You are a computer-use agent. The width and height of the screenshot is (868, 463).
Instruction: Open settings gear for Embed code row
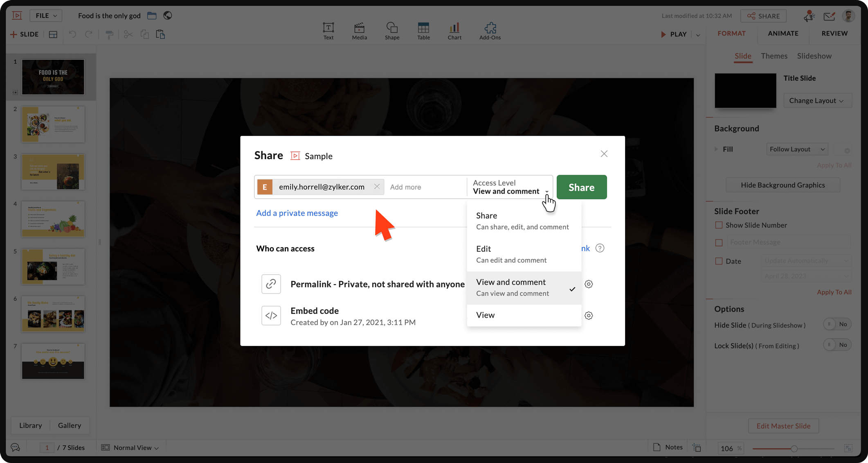pyautogui.click(x=589, y=316)
